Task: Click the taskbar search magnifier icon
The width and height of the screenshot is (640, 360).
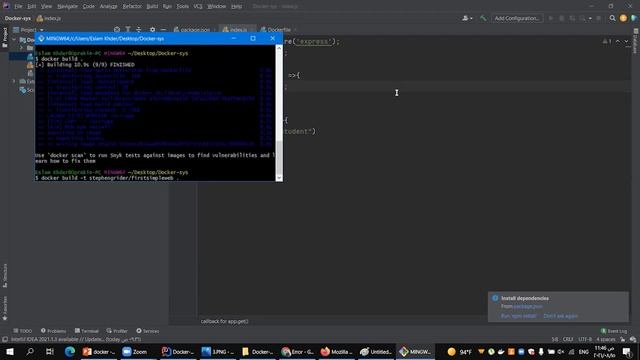Action: [x=30, y=351]
